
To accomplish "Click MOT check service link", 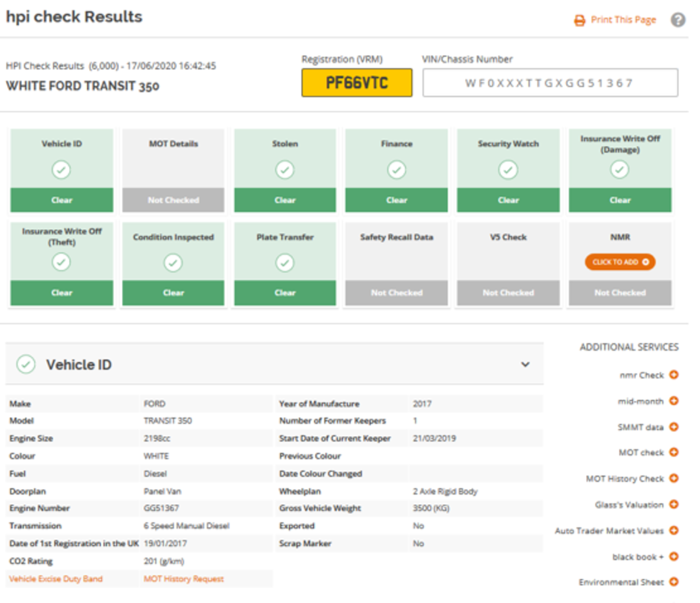I will click(641, 452).
